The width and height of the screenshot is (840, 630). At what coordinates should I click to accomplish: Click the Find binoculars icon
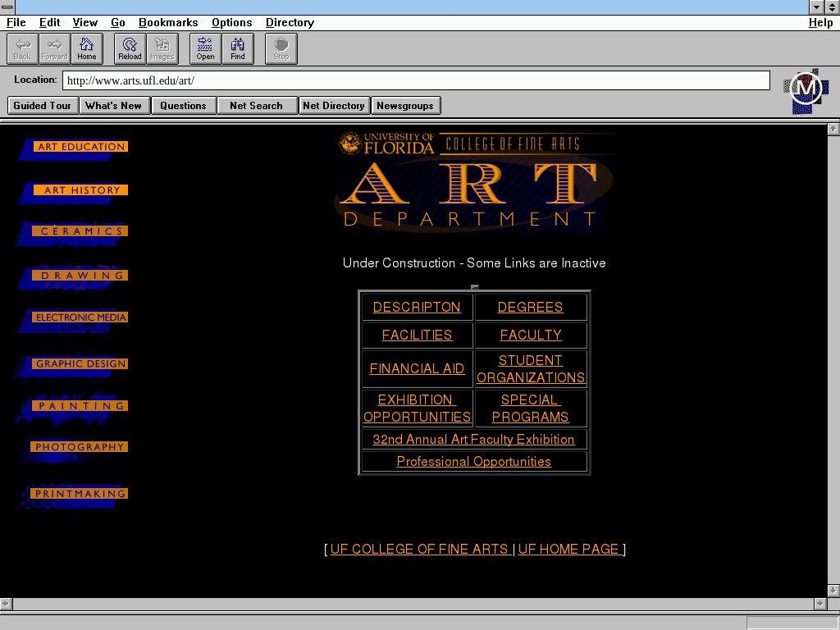pos(238,48)
